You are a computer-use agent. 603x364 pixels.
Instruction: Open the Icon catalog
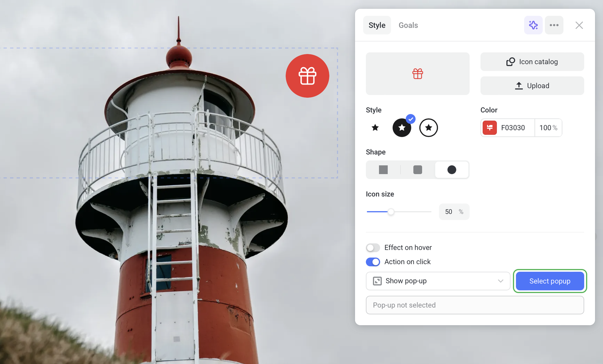[x=532, y=62]
